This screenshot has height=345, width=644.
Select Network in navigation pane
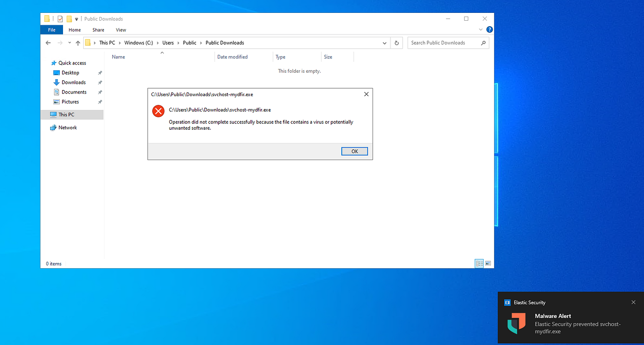tap(68, 127)
